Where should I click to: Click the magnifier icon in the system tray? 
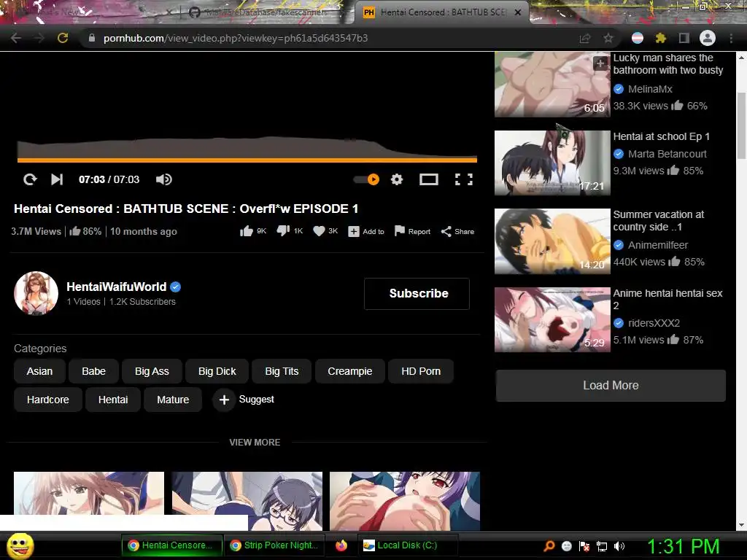(x=549, y=546)
